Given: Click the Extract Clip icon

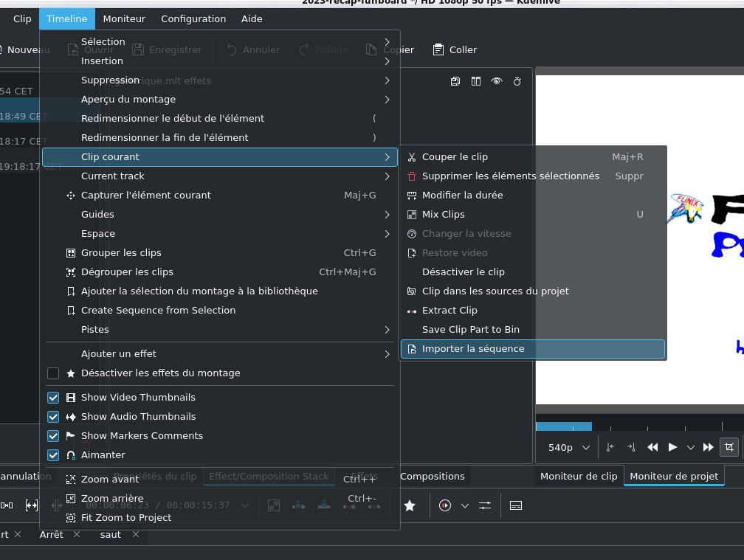Looking at the screenshot, I should [411, 311].
